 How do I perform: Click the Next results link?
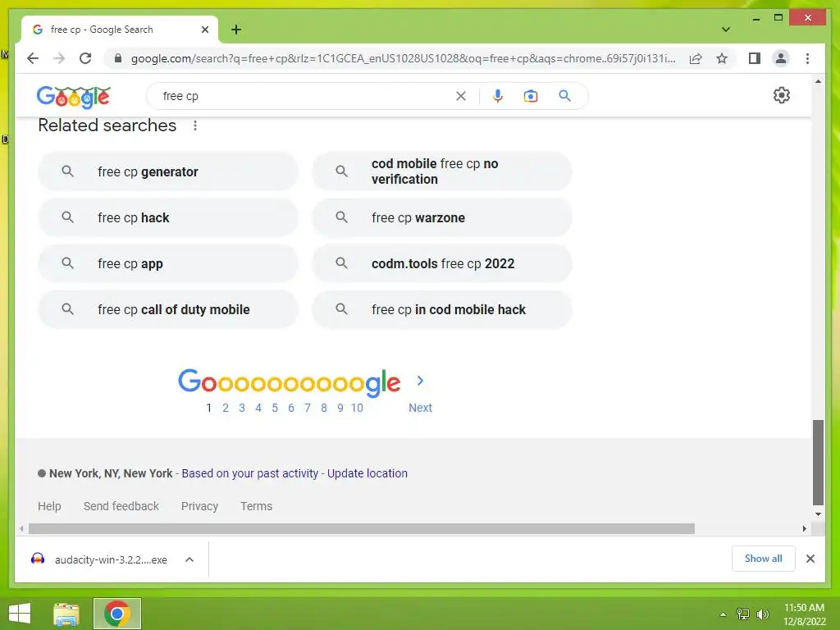pyautogui.click(x=420, y=408)
